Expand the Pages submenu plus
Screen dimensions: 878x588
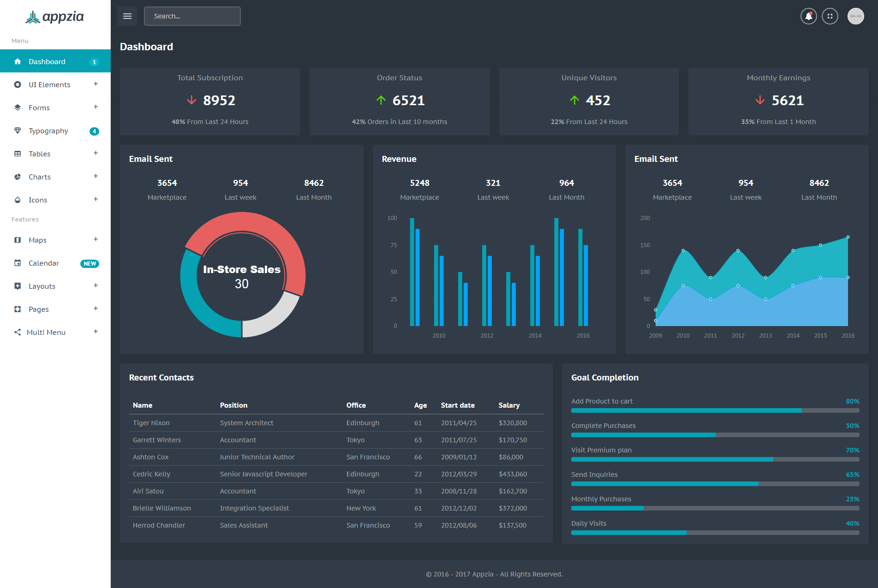(x=96, y=309)
